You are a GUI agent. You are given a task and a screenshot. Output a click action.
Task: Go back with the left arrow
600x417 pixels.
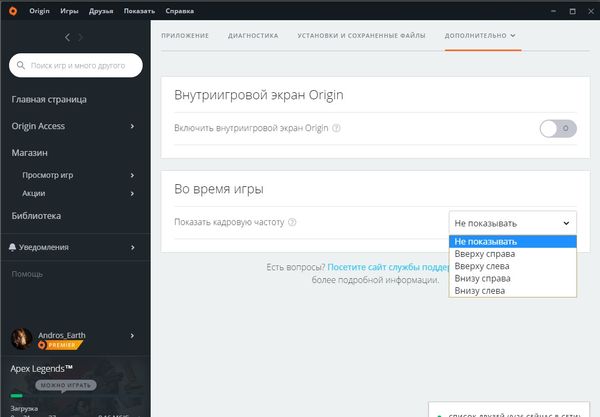(67, 37)
